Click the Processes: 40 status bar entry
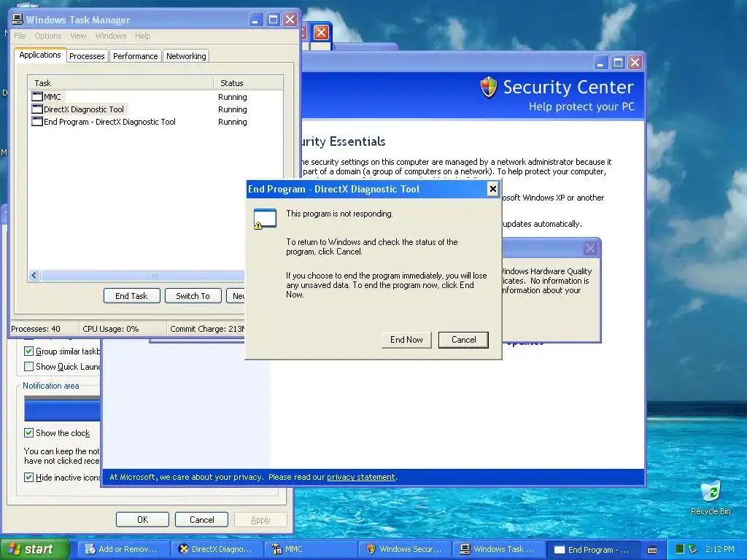 point(36,329)
